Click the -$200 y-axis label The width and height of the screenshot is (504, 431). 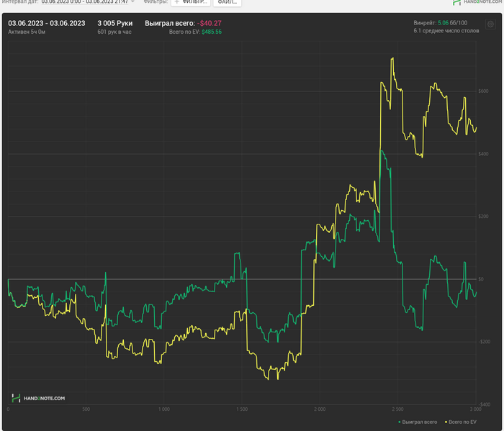tap(484, 342)
